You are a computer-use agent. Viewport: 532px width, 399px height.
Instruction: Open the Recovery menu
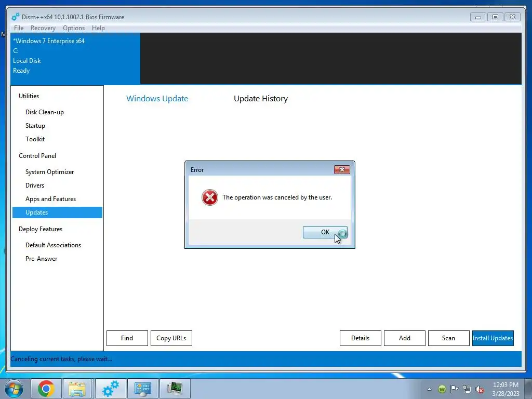[x=43, y=28]
